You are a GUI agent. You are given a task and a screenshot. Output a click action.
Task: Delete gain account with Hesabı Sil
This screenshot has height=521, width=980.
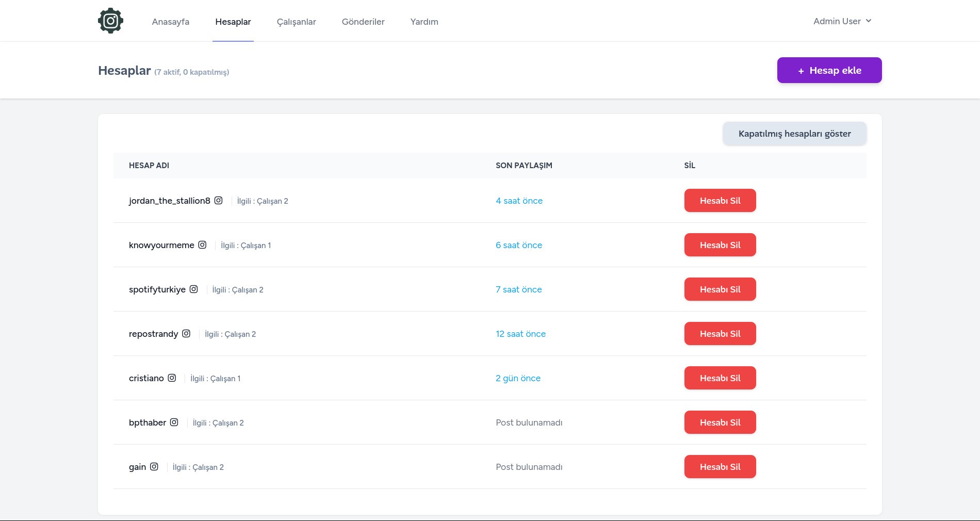(720, 467)
